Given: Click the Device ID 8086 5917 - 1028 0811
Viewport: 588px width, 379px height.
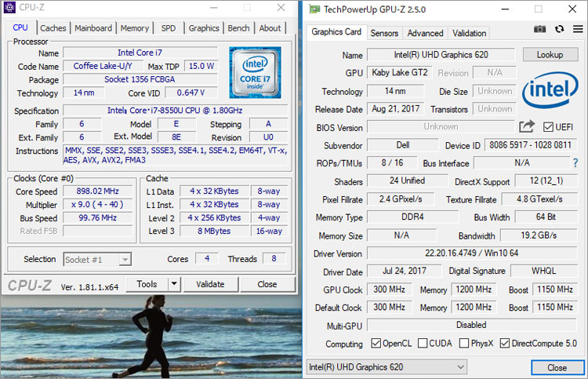Looking at the screenshot, I should pos(530,145).
